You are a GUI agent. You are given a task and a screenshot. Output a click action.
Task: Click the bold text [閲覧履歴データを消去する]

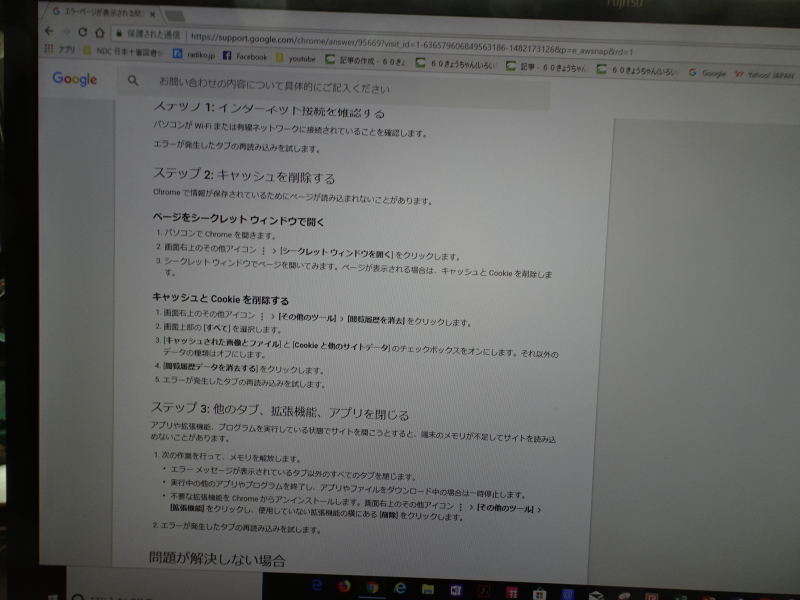tap(210, 367)
